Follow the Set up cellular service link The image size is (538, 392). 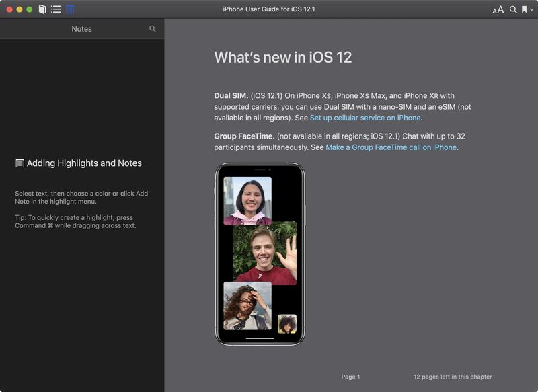pos(365,118)
